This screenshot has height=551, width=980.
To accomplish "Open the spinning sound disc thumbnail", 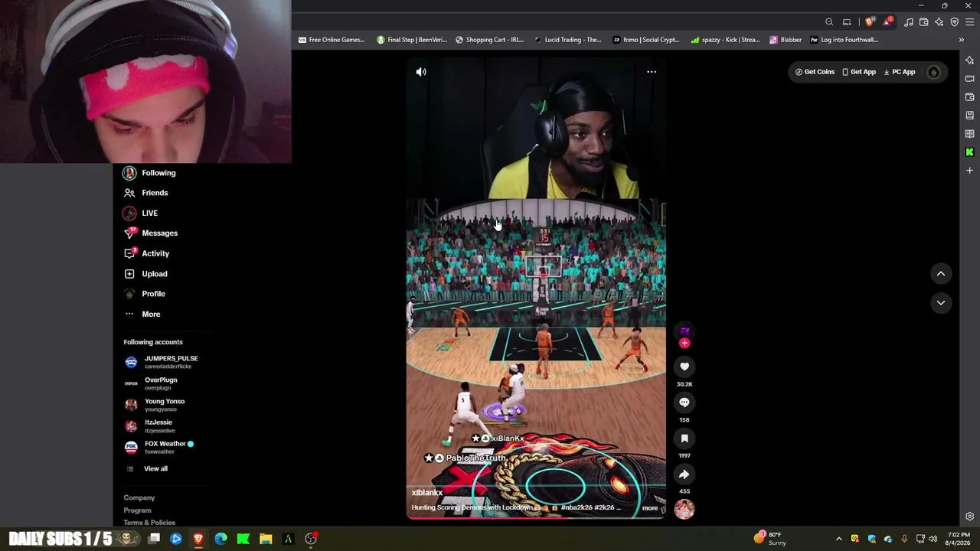I will 684,509.
